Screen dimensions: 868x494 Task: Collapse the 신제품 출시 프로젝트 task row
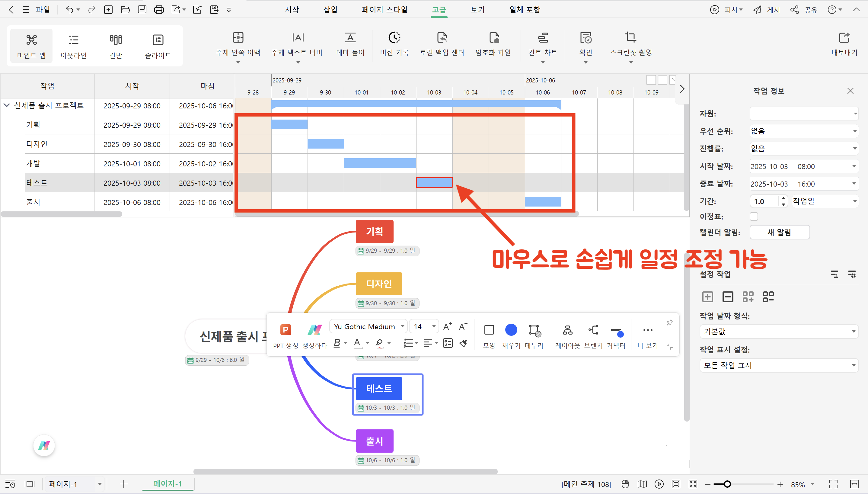pyautogui.click(x=7, y=105)
